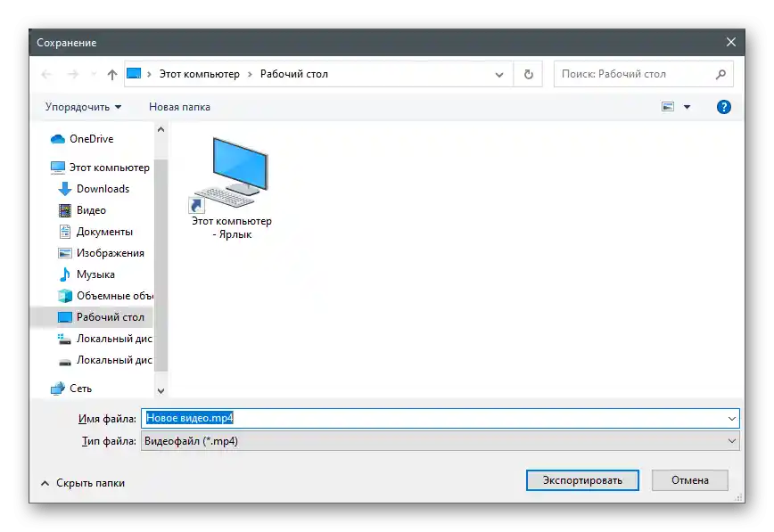Viewport: 774px width, 532px height.
Task: Open the 'Упорядочить' menu
Action: point(84,107)
